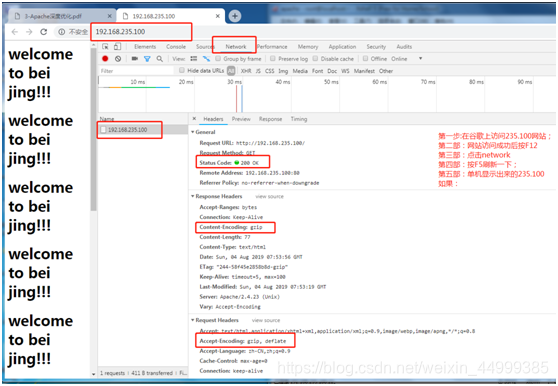Filter requests by Img type

[283, 71]
